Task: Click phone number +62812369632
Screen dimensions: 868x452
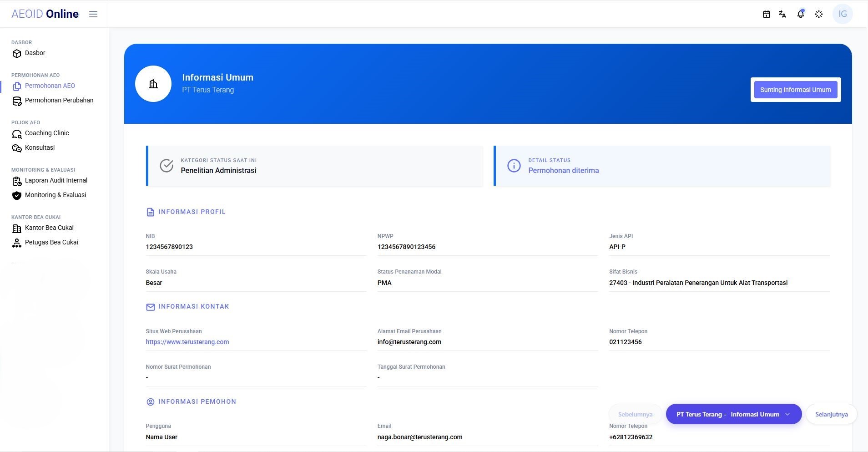Action: pyautogui.click(x=631, y=437)
